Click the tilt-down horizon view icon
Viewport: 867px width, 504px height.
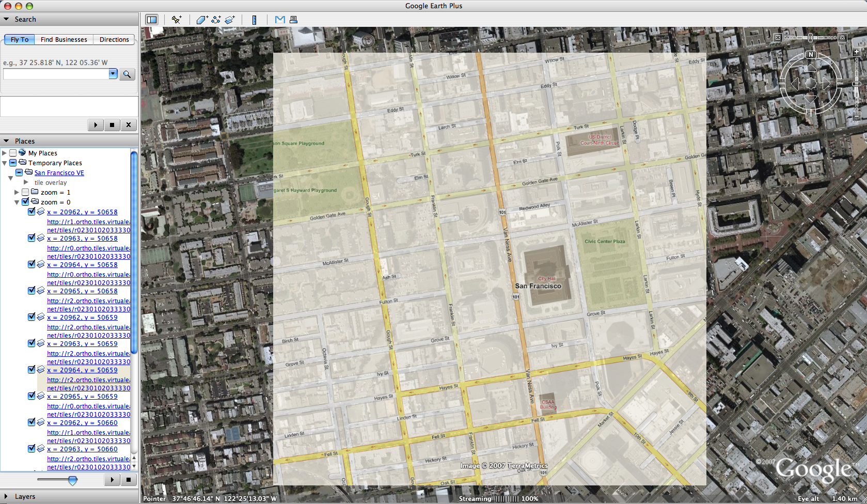point(843,37)
